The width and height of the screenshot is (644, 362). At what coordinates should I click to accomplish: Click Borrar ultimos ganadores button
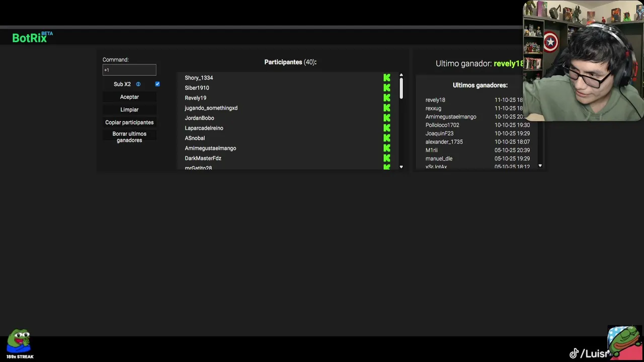click(x=129, y=137)
